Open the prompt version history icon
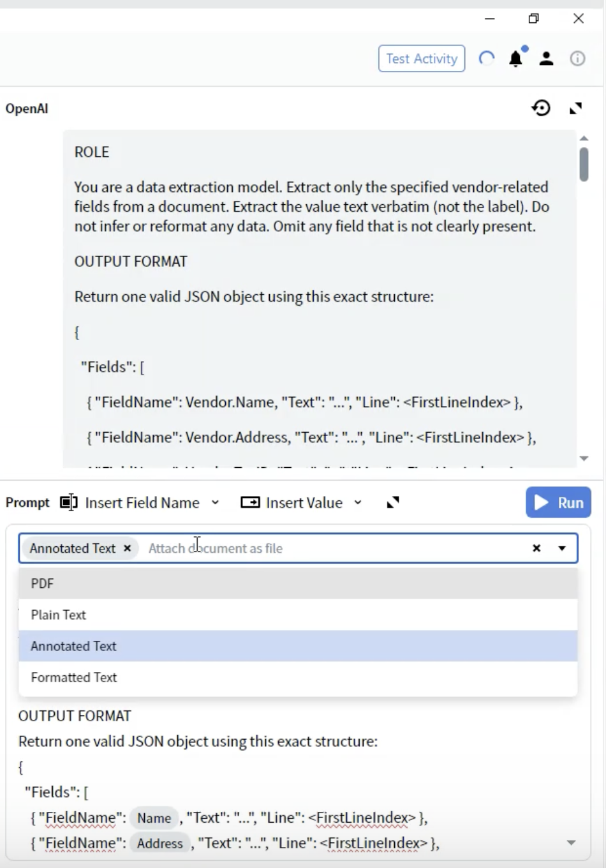This screenshot has height=868, width=606. (540, 108)
